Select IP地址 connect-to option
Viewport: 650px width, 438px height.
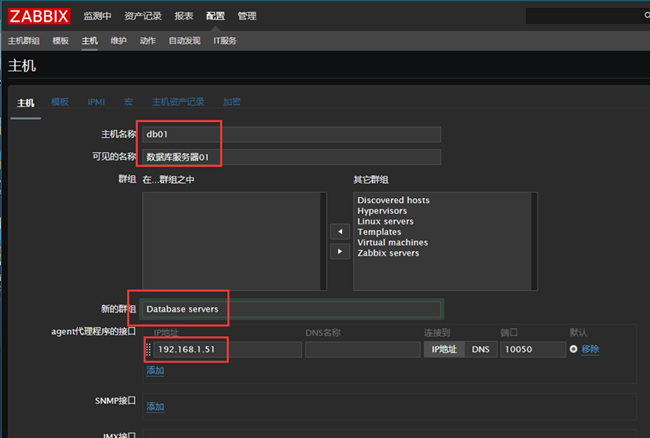(x=444, y=349)
